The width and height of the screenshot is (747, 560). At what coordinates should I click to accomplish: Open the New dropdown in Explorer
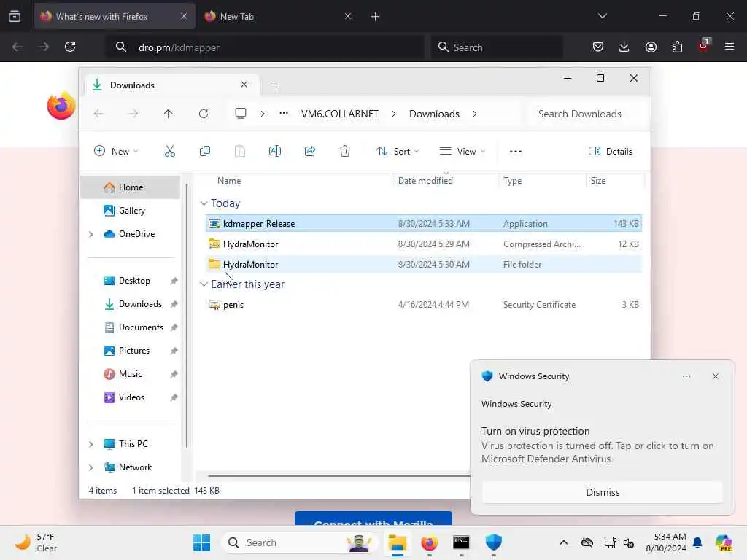(x=116, y=152)
